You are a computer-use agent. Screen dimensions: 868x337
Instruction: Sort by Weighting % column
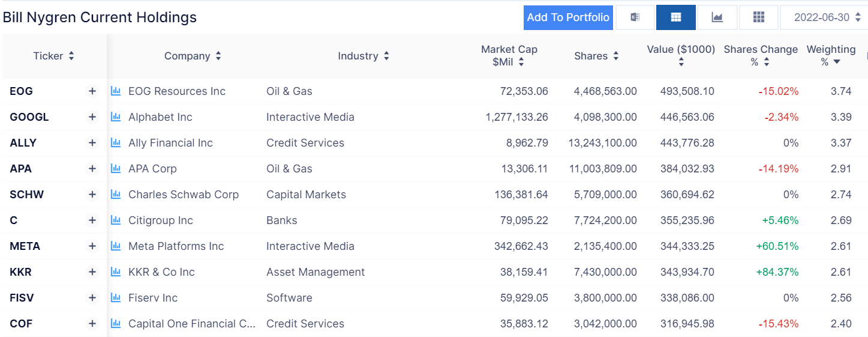coord(831,55)
